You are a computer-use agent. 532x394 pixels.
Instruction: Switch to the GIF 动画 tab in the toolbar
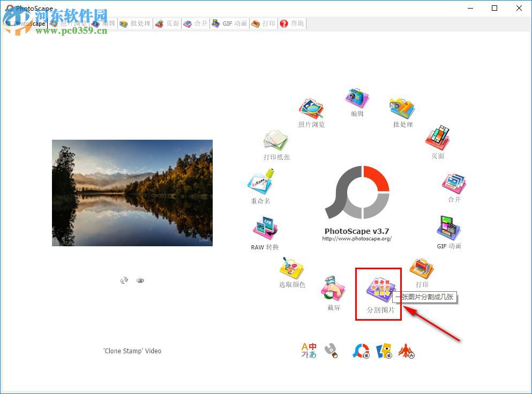(230, 24)
